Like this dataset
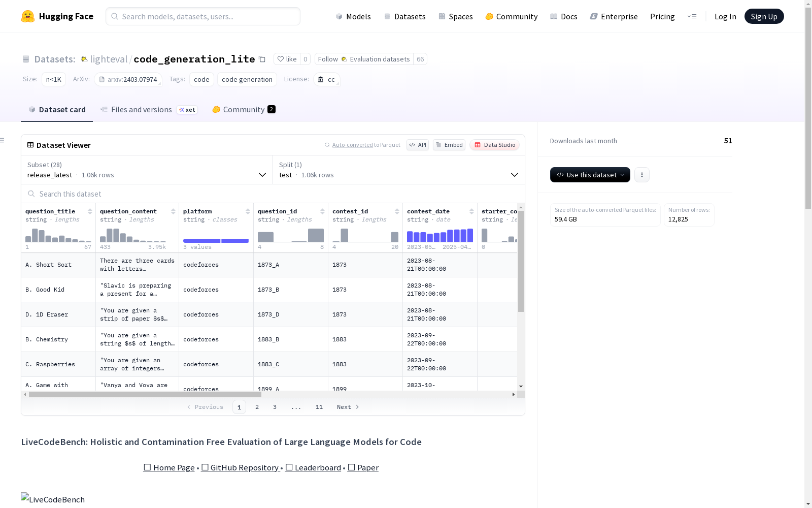This screenshot has height=508, width=812. [287, 59]
